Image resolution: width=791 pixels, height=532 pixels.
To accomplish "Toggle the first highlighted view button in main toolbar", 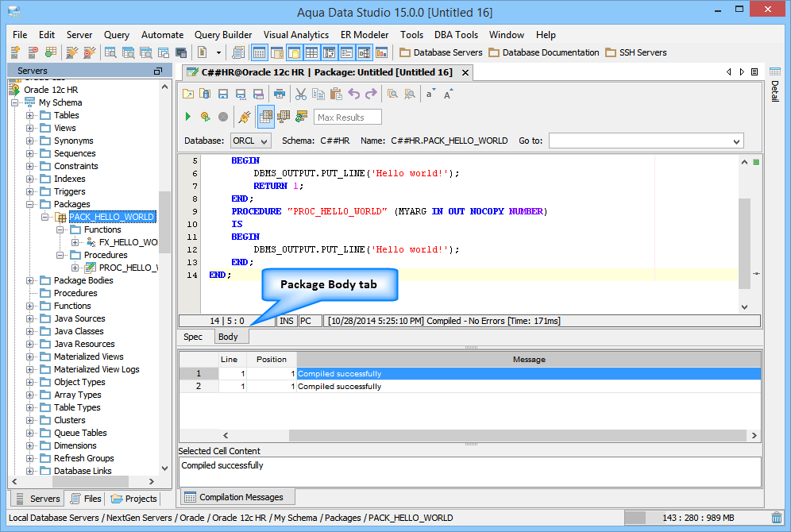I will pyautogui.click(x=259, y=52).
